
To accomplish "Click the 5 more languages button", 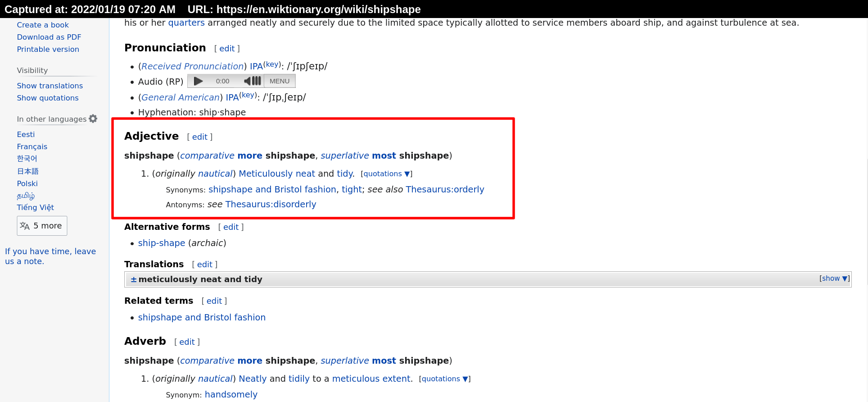I will (x=42, y=226).
